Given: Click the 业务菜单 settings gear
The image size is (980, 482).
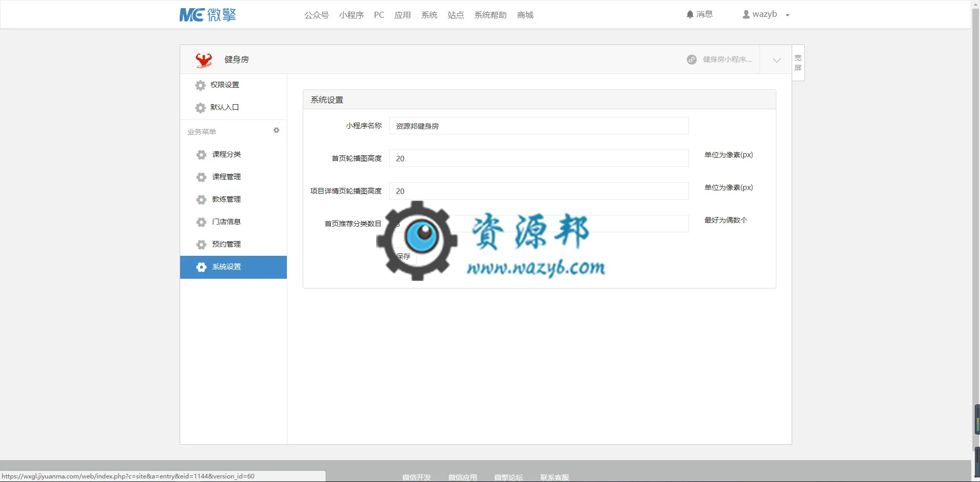Looking at the screenshot, I should click(276, 131).
